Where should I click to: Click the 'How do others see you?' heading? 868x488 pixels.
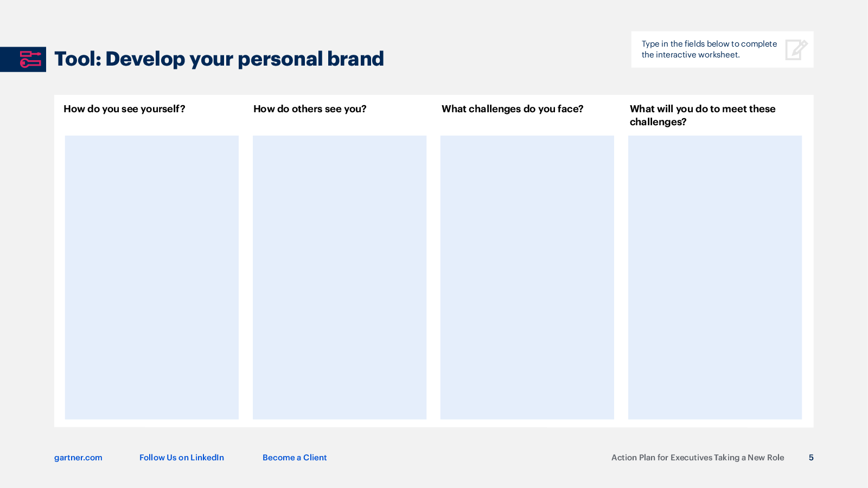[x=310, y=109]
